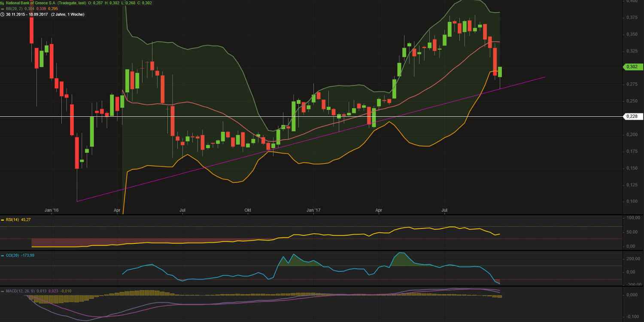Click the 0,228 horizontal line price label
Screen dimensions: 644x322
(x=633, y=116)
